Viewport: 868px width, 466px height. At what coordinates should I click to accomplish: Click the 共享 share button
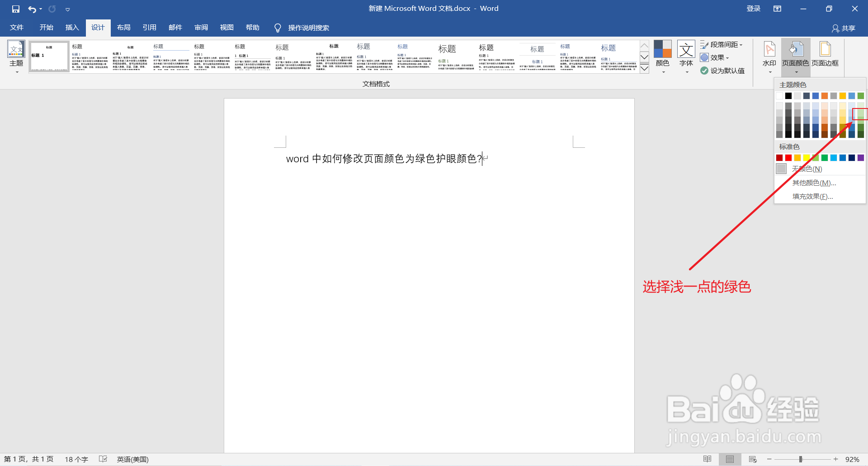843,28
